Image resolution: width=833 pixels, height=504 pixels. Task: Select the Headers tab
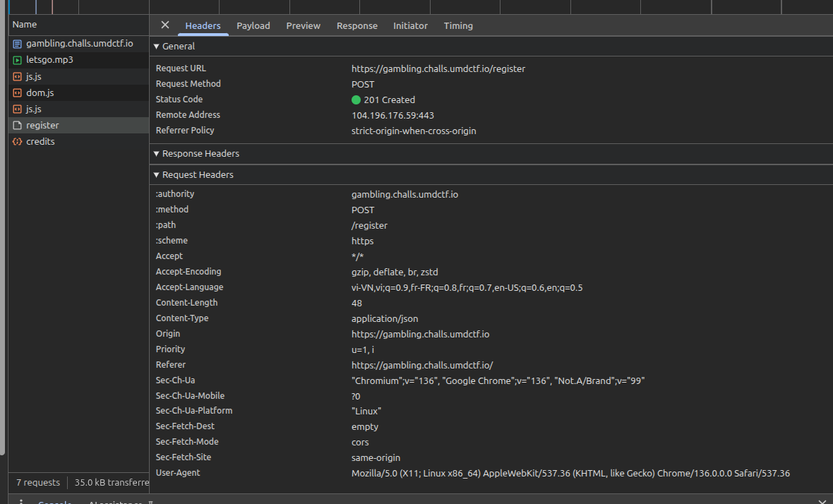[203, 25]
